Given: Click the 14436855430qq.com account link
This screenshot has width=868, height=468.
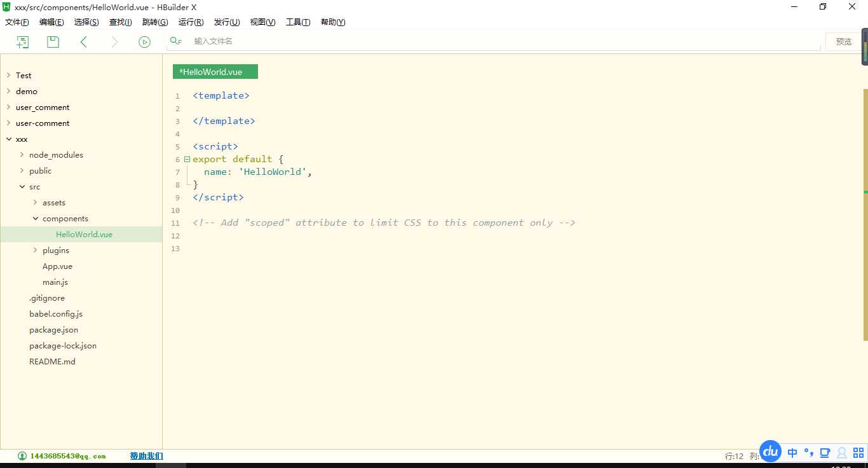Looking at the screenshot, I should (68, 456).
